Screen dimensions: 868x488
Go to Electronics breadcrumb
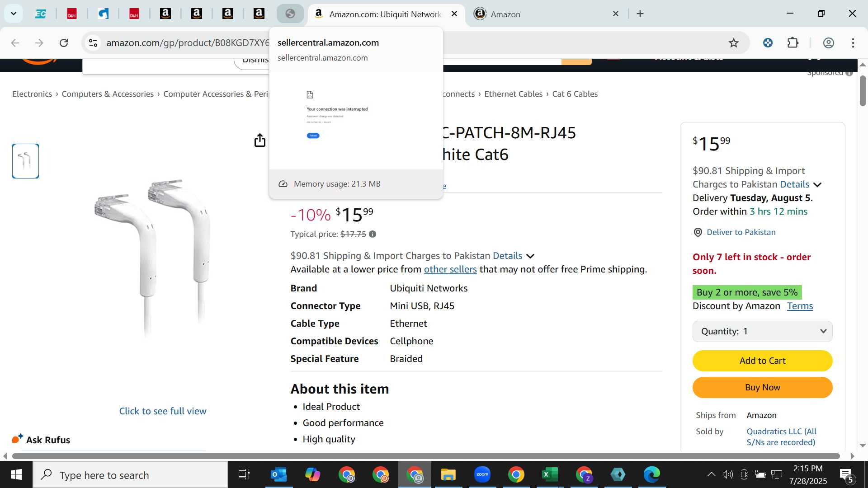coord(32,94)
